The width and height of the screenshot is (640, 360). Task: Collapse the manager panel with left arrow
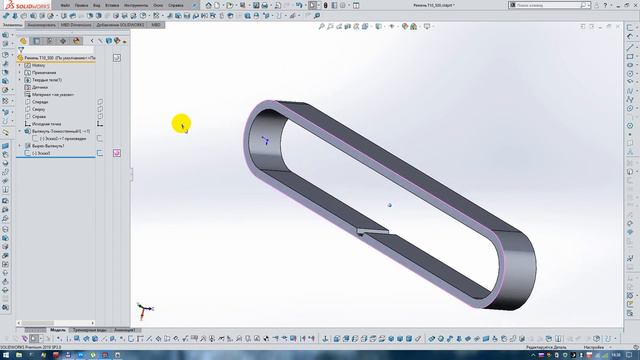[92, 41]
